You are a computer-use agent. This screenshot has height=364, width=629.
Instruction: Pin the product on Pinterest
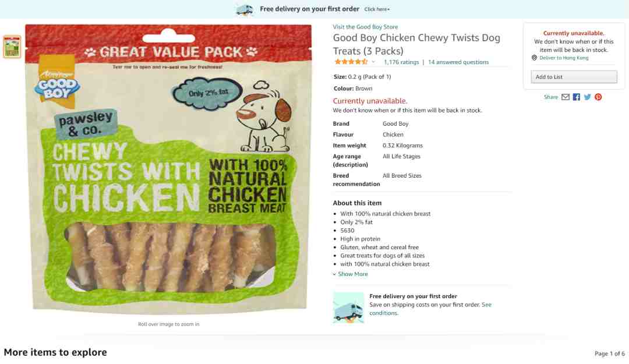point(598,97)
